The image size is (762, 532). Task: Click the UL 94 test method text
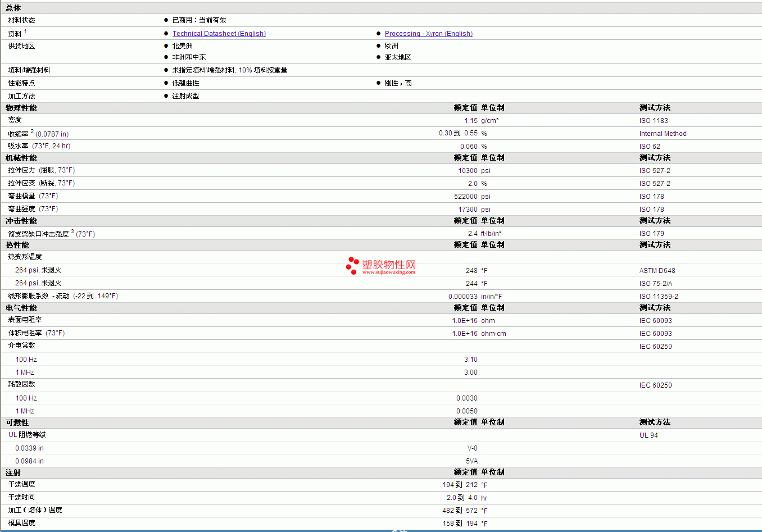[x=648, y=435]
